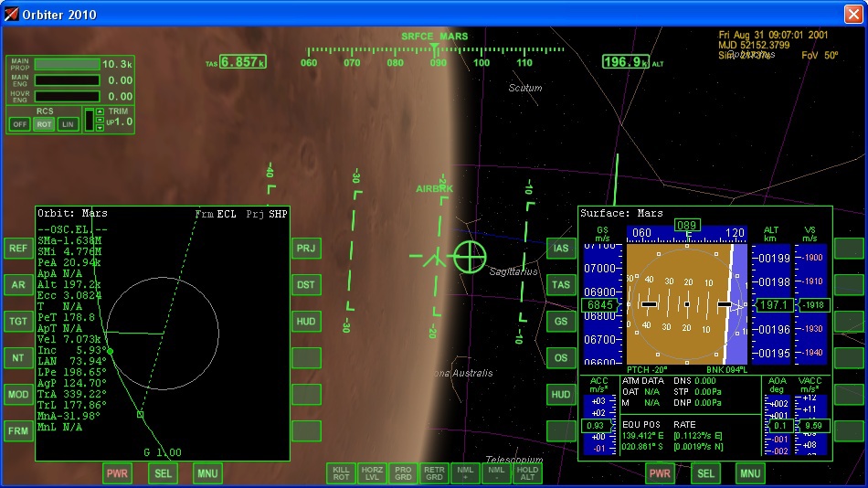Select TGT on the Orbit MFD
The height and width of the screenshot is (488, 868).
click(18, 321)
